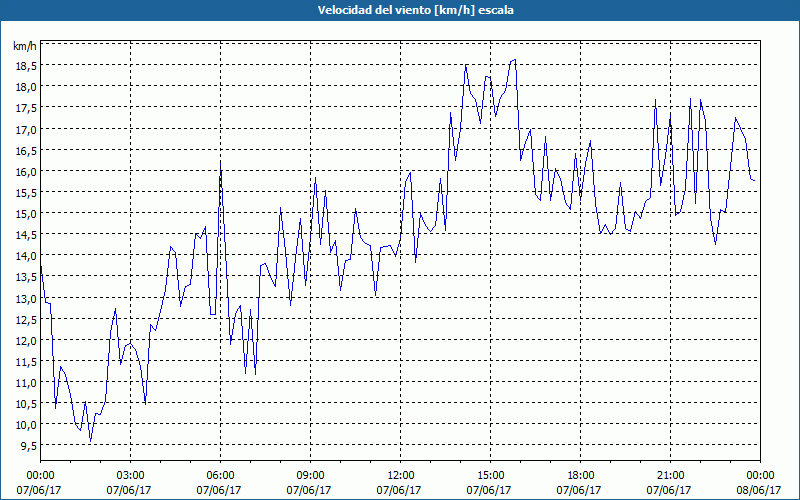Click the 21:00 time label on x-axis
800x500 pixels.
tap(670, 476)
